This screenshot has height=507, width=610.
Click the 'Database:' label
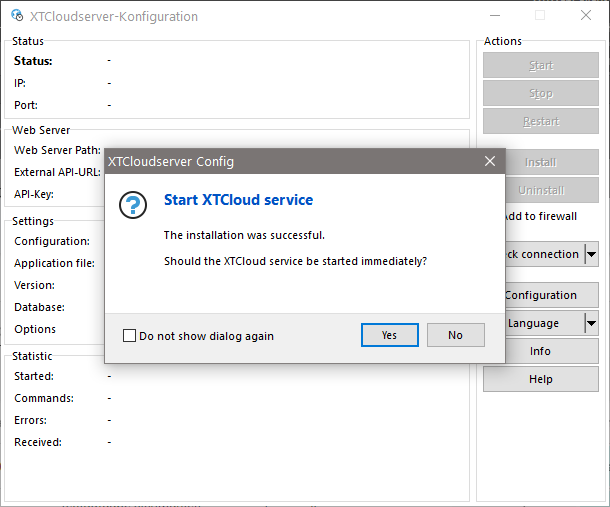39,307
